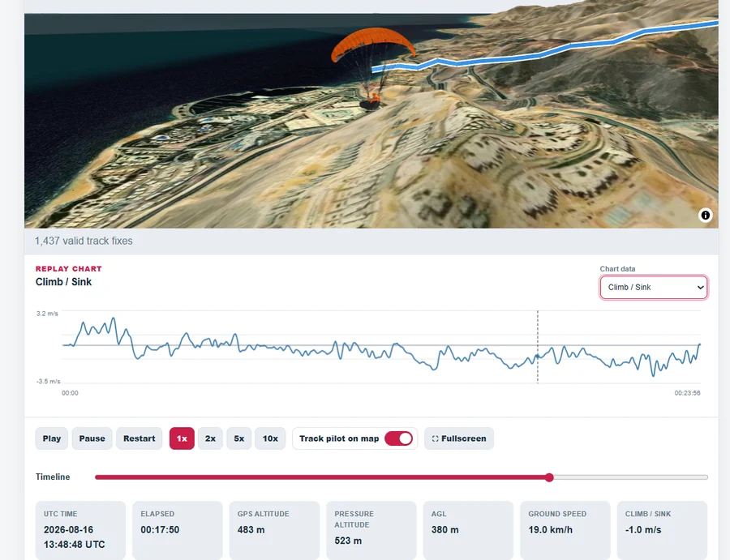Click the map info icon
The width and height of the screenshot is (730, 560).
706,215
